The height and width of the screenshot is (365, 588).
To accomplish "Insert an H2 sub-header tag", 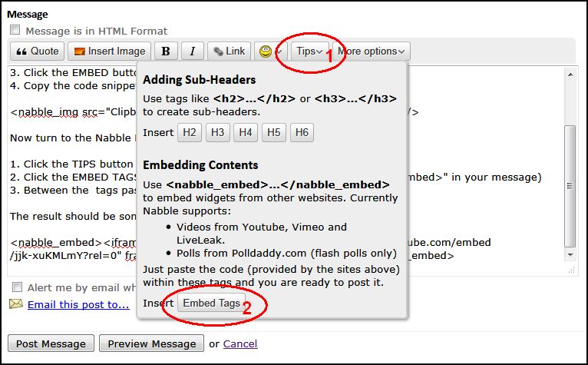I will click(190, 132).
